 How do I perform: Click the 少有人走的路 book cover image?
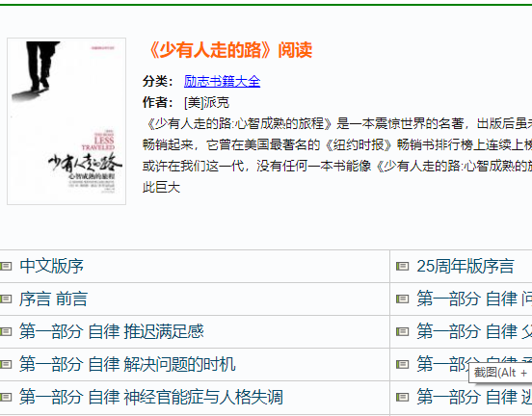(x=66, y=121)
